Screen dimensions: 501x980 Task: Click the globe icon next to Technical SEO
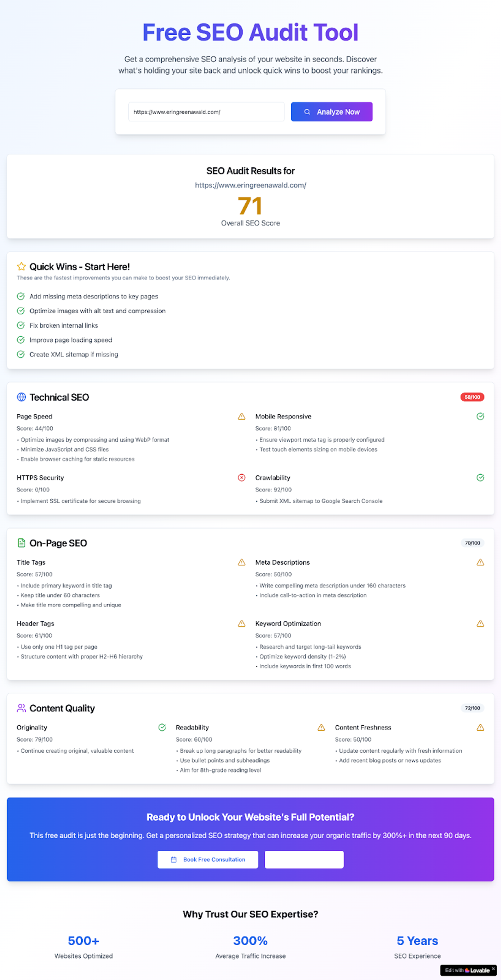click(21, 397)
